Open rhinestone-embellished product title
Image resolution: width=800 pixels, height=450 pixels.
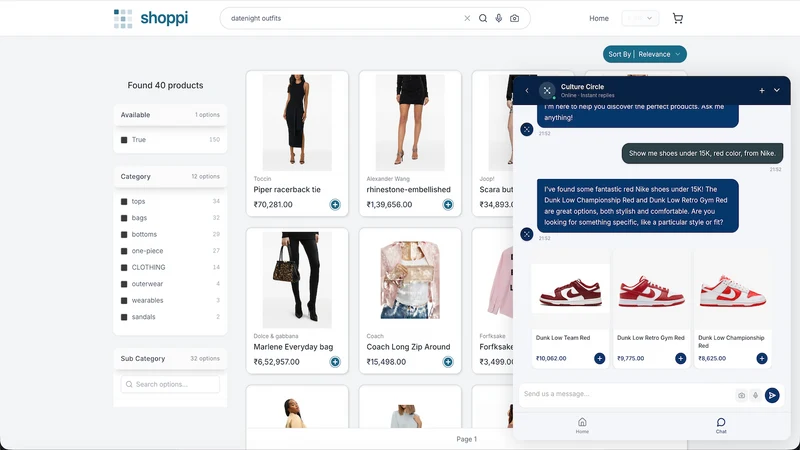coord(408,189)
